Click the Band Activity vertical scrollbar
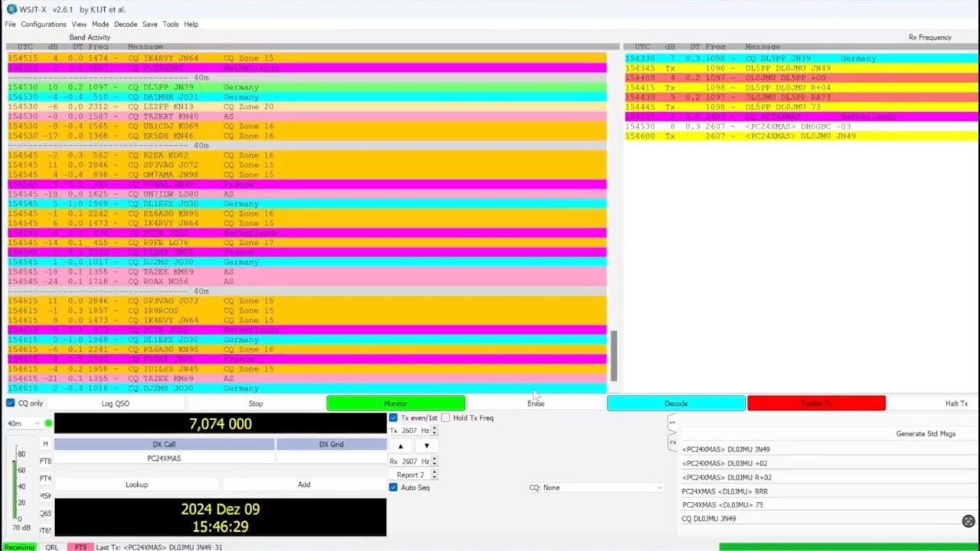This screenshot has width=980, height=551. tap(613, 356)
